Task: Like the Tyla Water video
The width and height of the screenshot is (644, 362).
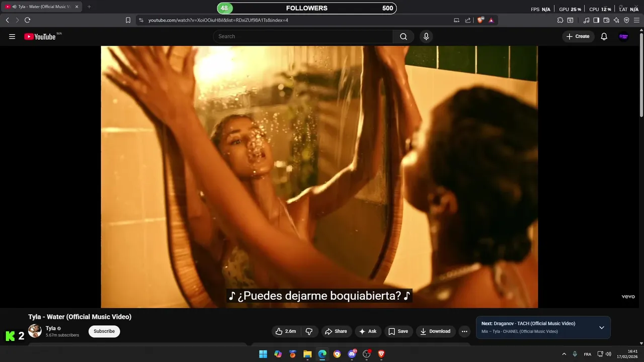Action: tap(285, 331)
